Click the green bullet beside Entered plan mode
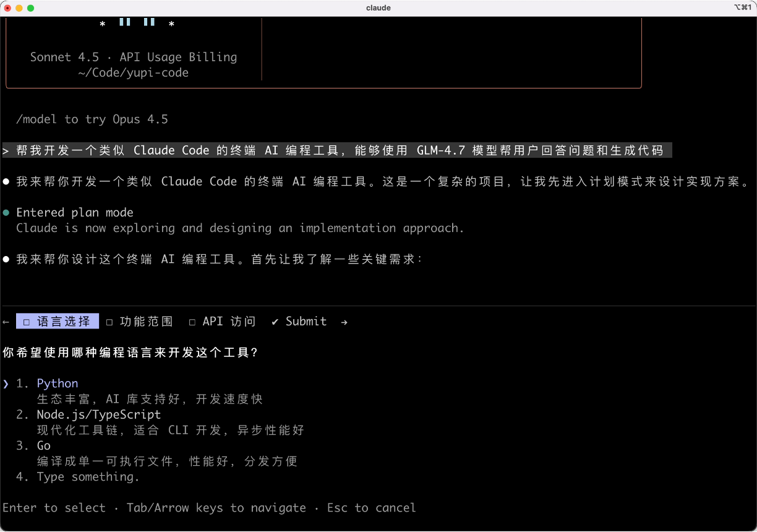 (x=6, y=213)
